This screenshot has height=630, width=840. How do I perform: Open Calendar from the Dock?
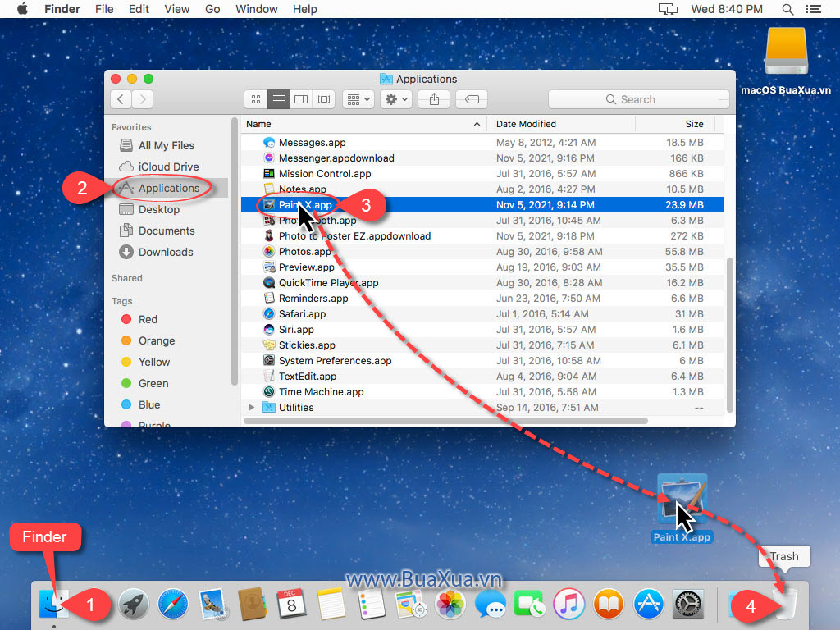click(x=291, y=604)
